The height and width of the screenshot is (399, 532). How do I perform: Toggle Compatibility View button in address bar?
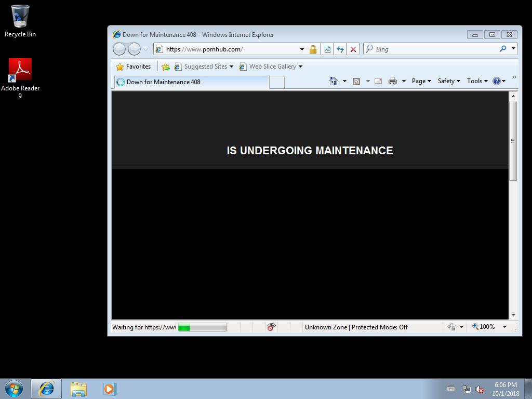[327, 49]
